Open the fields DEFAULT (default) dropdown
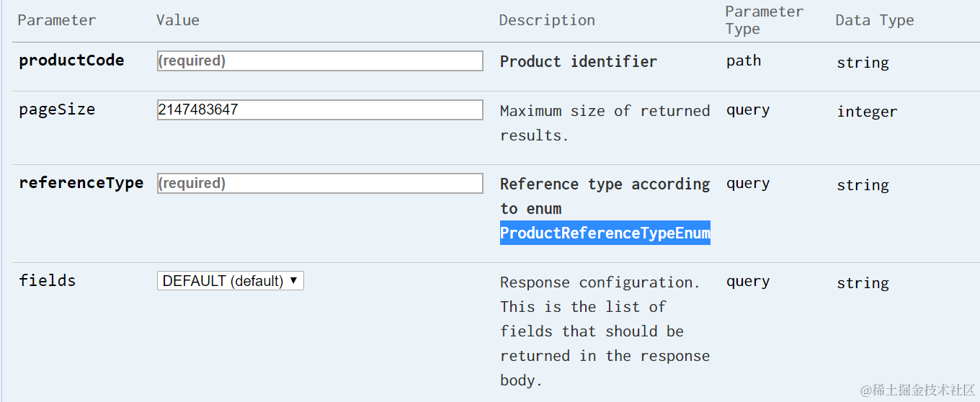The height and width of the screenshot is (402, 980). click(231, 281)
